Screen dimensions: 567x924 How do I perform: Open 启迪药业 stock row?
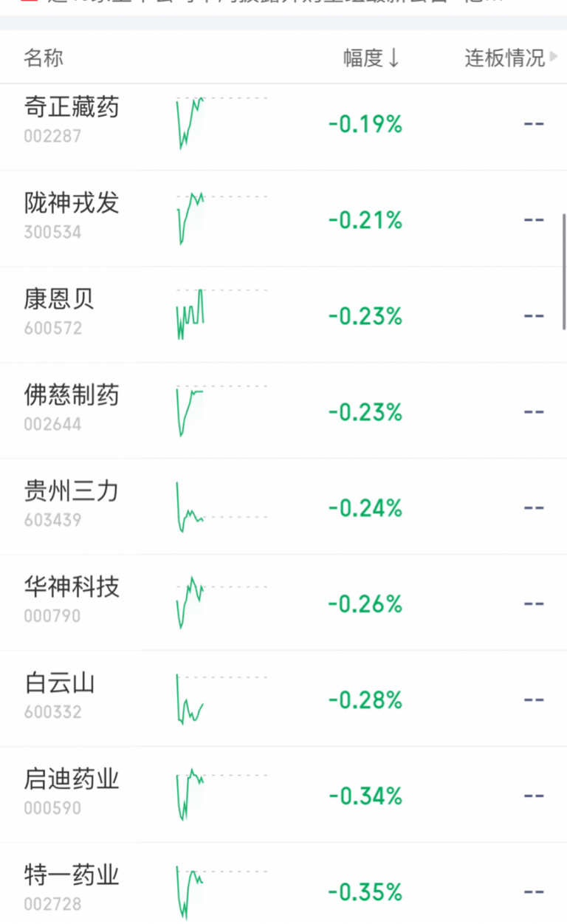click(x=283, y=795)
